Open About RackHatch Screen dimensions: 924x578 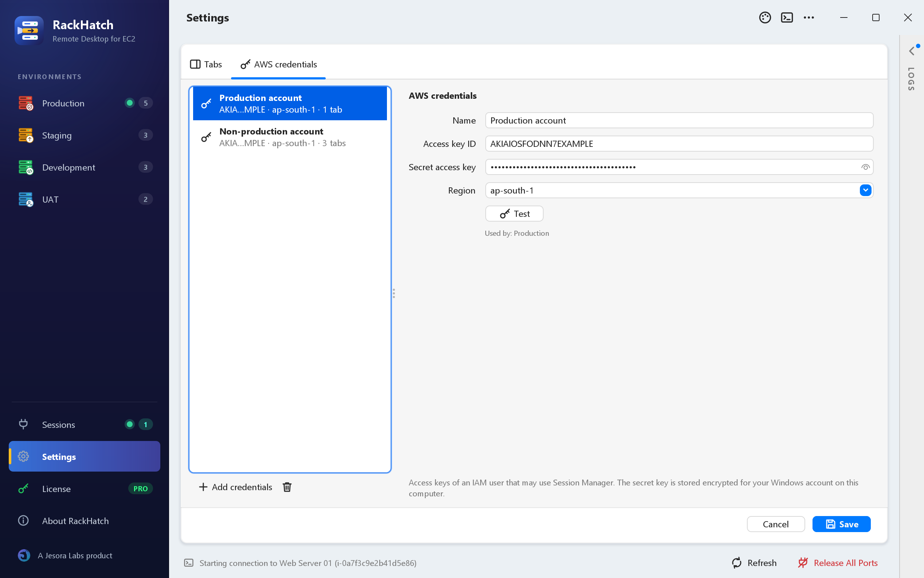[x=85, y=521]
